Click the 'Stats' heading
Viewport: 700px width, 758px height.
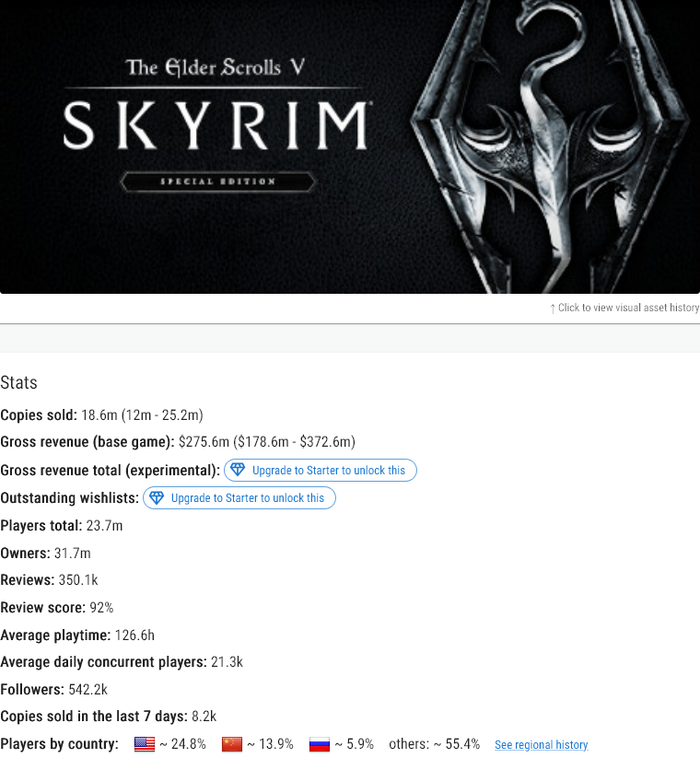click(18, 382)
